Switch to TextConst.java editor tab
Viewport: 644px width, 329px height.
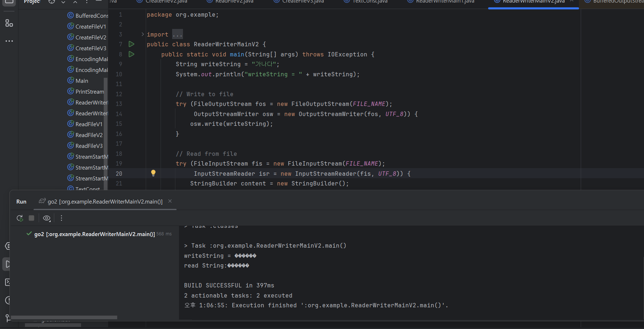click(370, 2)
